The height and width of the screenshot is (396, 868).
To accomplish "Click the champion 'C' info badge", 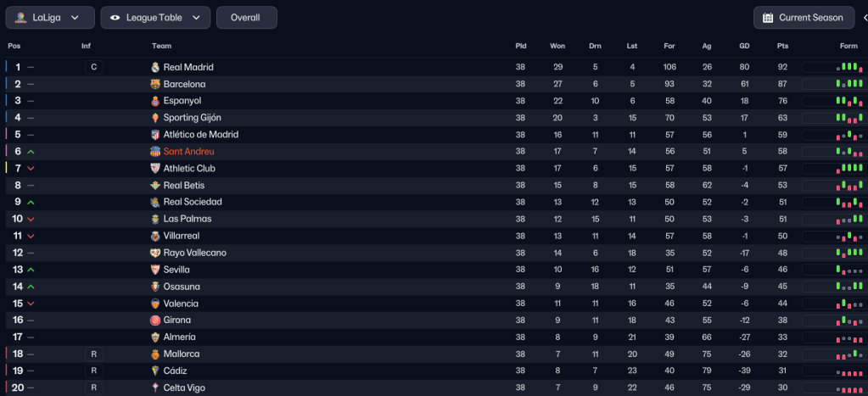I will point(93,67).
